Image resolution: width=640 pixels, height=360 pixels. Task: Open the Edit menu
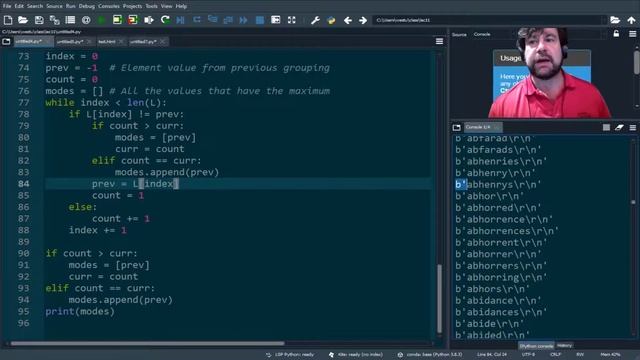tap(19, 6)
